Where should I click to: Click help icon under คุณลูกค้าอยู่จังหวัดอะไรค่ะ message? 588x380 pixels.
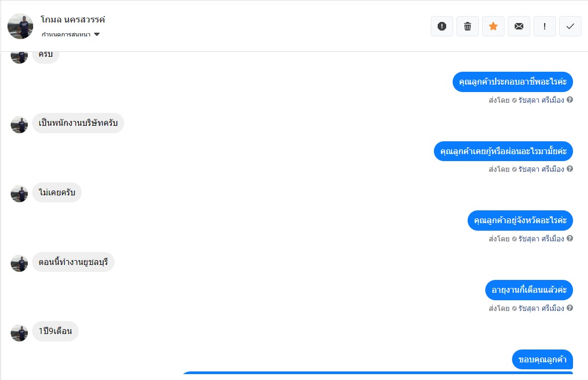coord(570,239)
